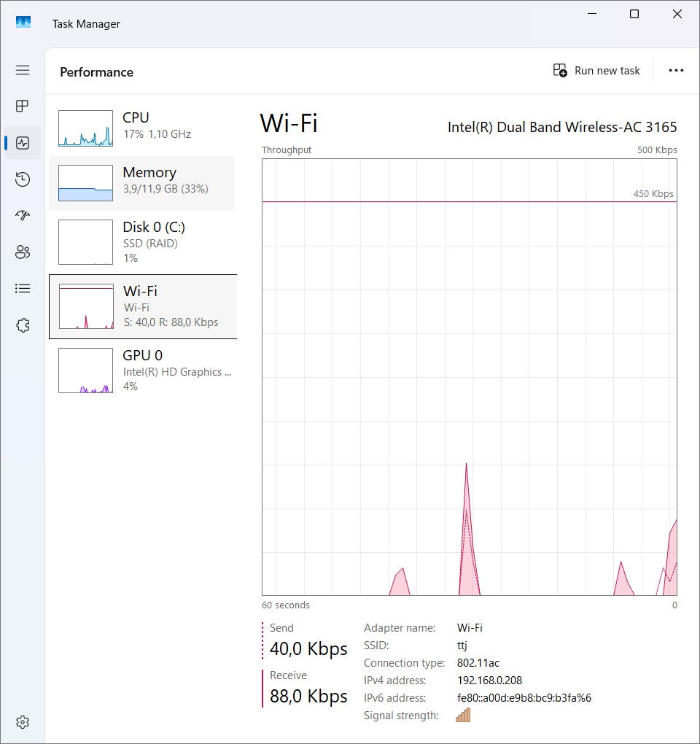This screenshot has height=744, width=700.
Task: Click the IPv4 address 192.168.0.208
Action: (489, 681)
